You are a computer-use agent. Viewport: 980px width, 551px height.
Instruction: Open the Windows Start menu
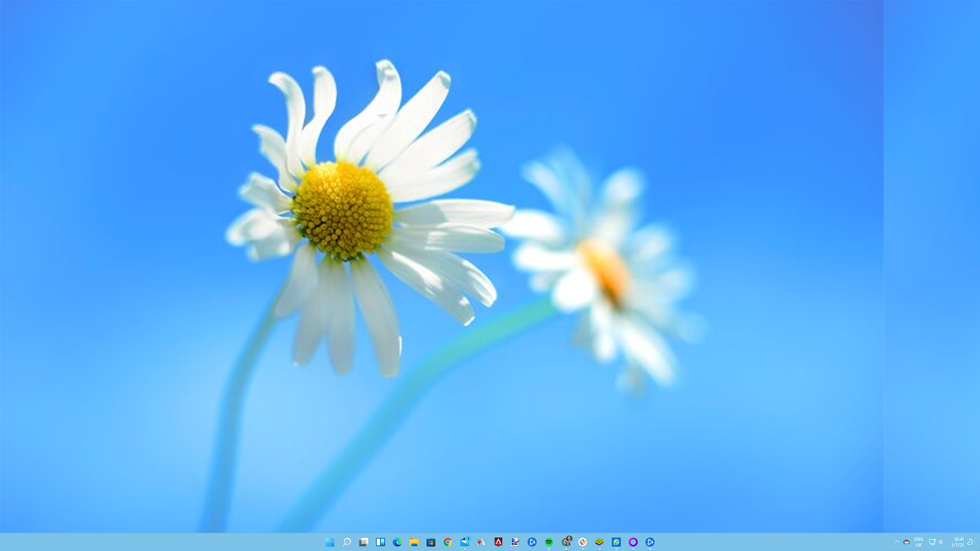click(330, 542)
